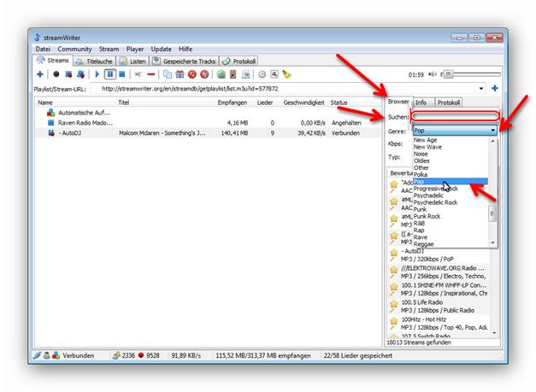Click the pause playback button
This screenshot has height=392, width=536.
click(109, 74)
